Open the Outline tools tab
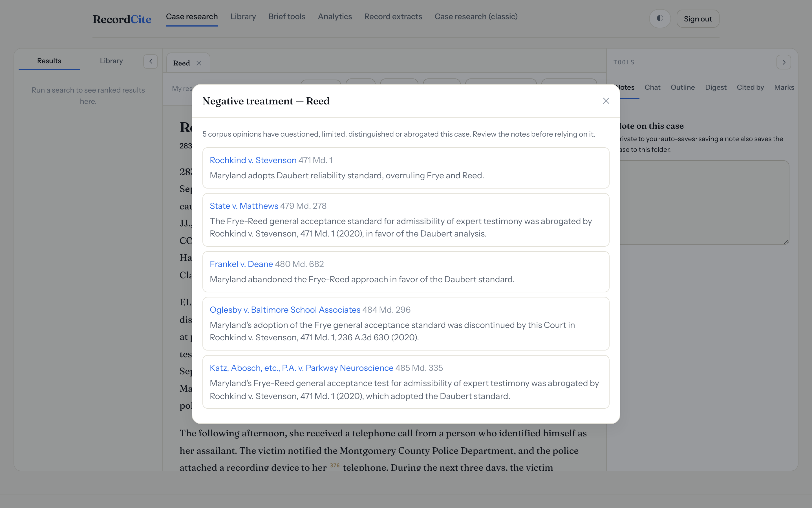This screenshot has width=812, height=508. tap(683, 87)
